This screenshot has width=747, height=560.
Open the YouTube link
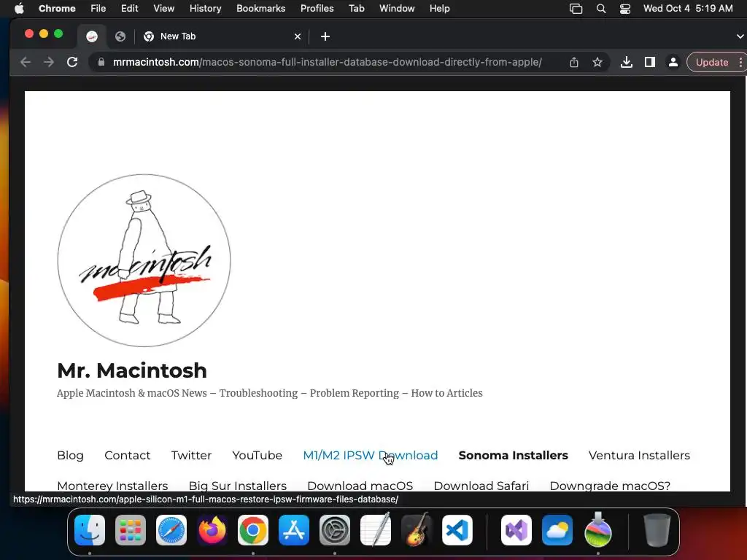[258, 455]
